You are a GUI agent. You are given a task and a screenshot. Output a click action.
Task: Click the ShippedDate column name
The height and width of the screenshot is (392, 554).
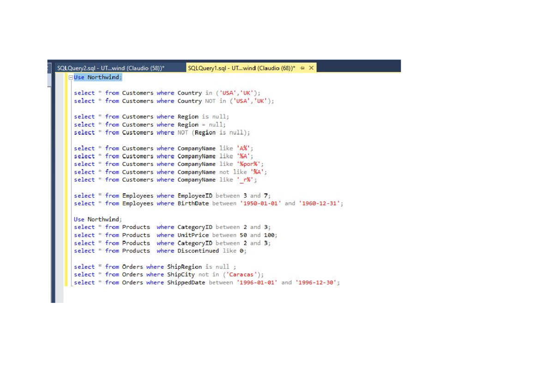pyautogui.click(x=186, y=283)
